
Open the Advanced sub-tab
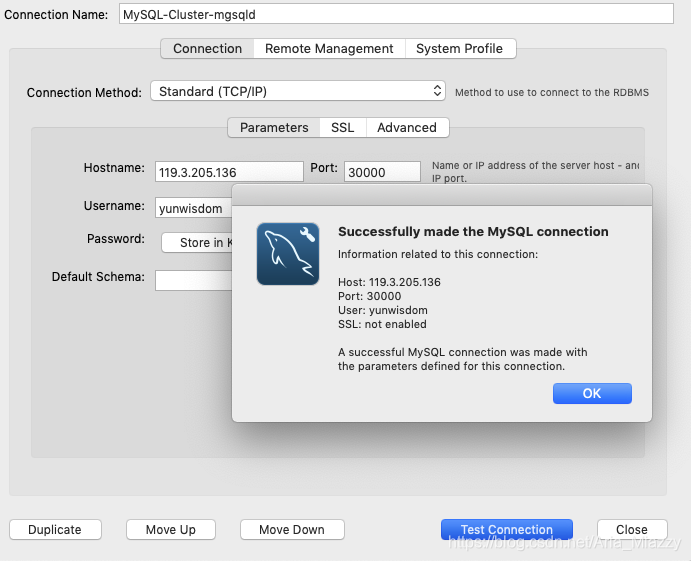coord(407,127)
